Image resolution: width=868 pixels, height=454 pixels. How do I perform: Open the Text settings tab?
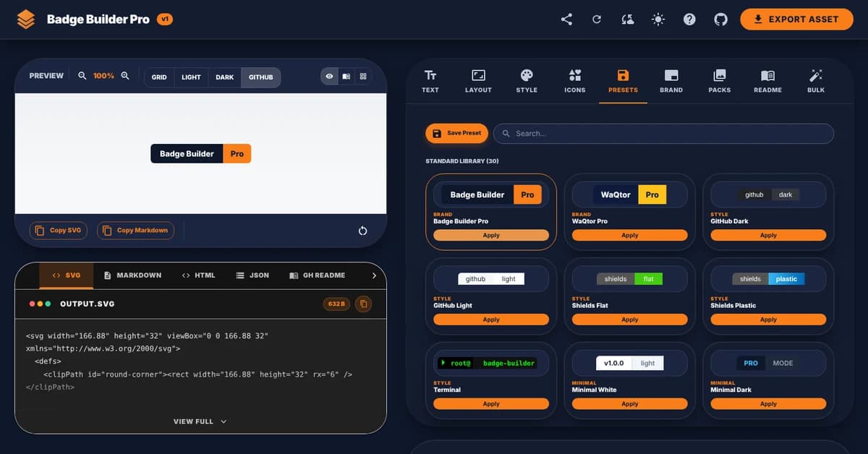pos(430,81)
